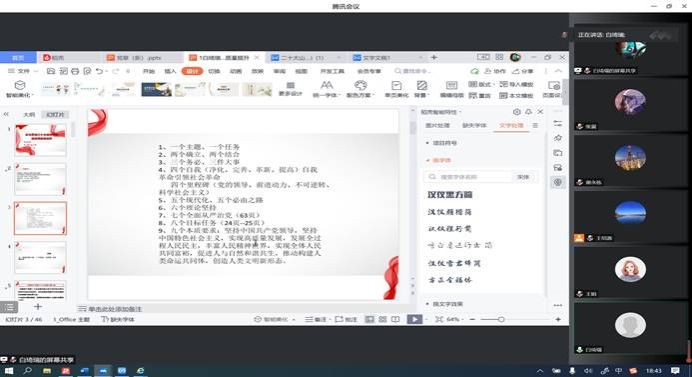Switch to the 缺失字体 missing fonts tab
This screenshot has height=377, width=692.
(x=474, y=125)
